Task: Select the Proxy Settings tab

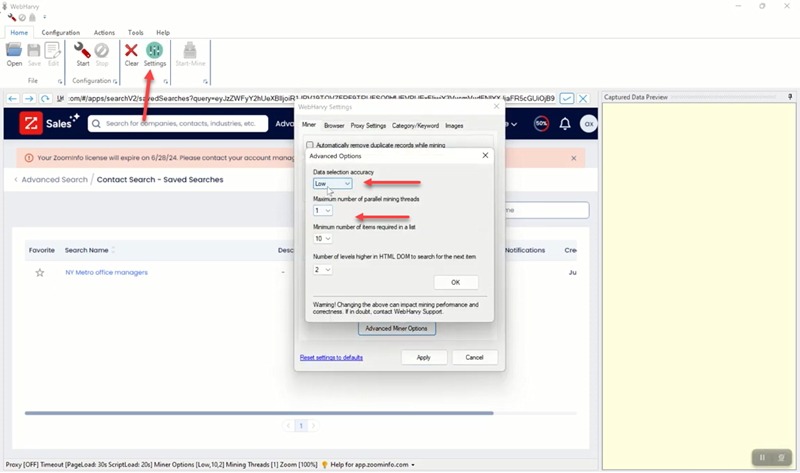Action: [368, 126]
